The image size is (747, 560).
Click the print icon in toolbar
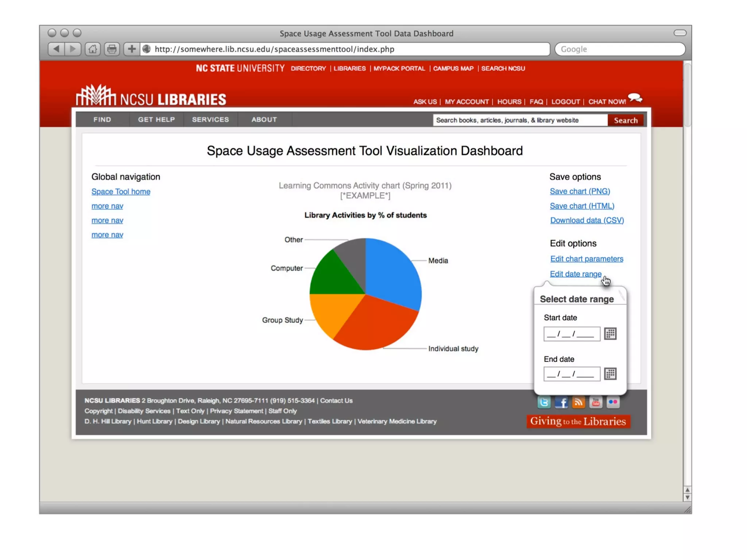tap(112, 49)
